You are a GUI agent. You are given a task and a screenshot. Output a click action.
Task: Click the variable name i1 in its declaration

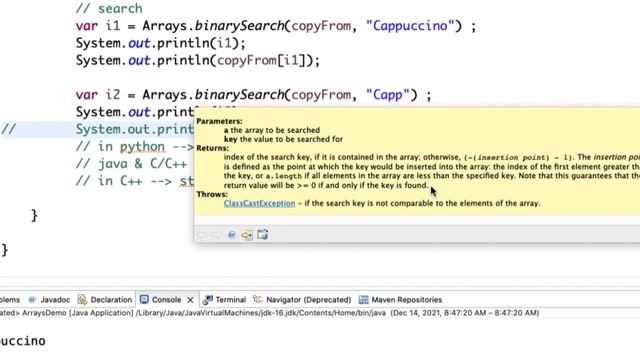coord(113,26)
